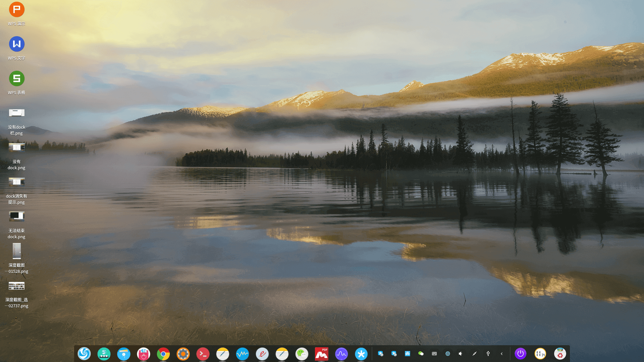Click the clock showing the time
644x362 pixels.
(540, 354)
